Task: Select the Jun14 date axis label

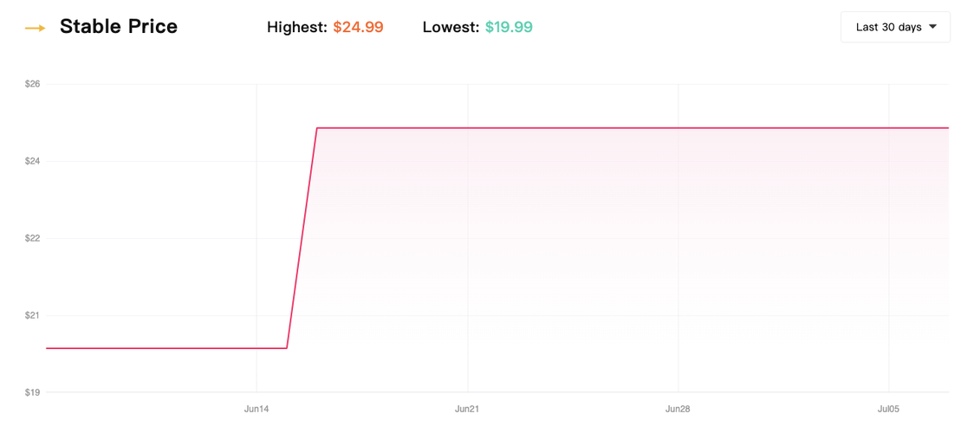Action: click(256, 410)
